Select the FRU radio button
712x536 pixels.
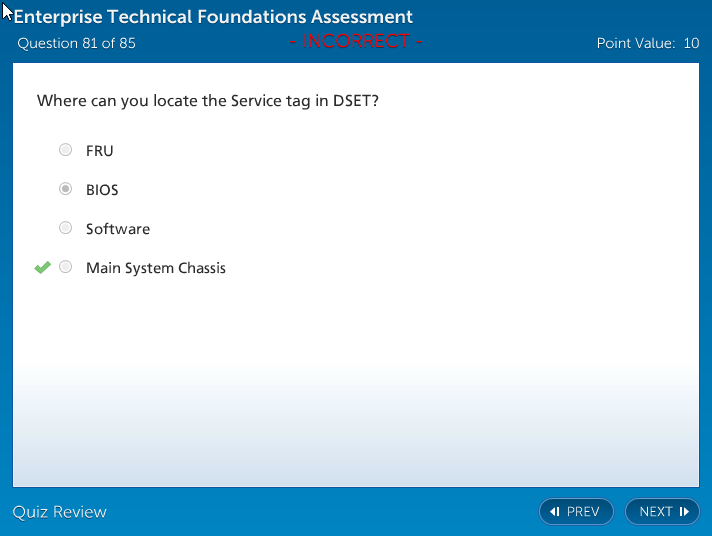[x=65, y=150]
